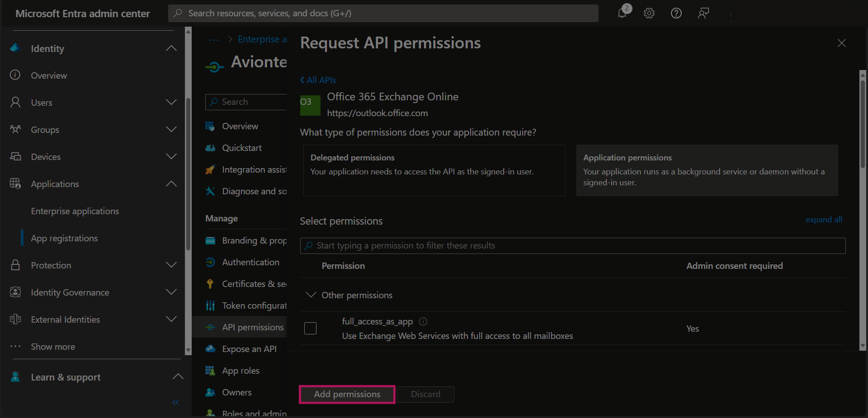868x418 pixels.
Task: Collapse the Other permissions group
Action: pyautogui.click(x=311, y=295)
